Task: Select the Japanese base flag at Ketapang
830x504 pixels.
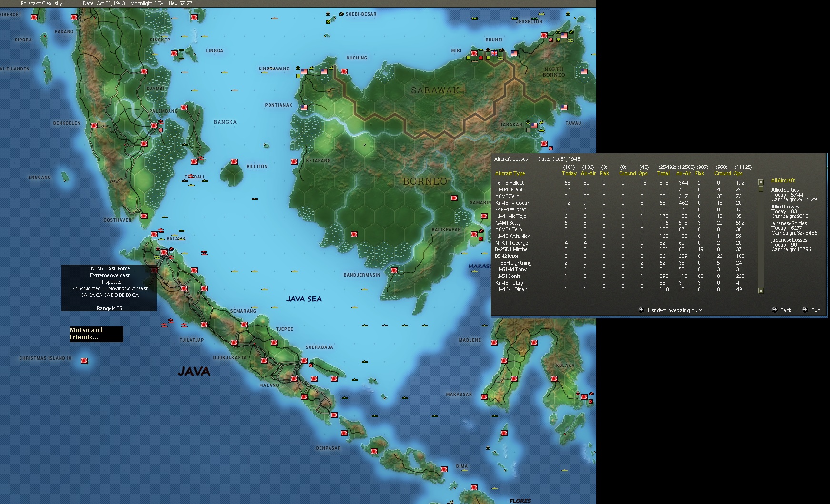Action: coord(294,162)
